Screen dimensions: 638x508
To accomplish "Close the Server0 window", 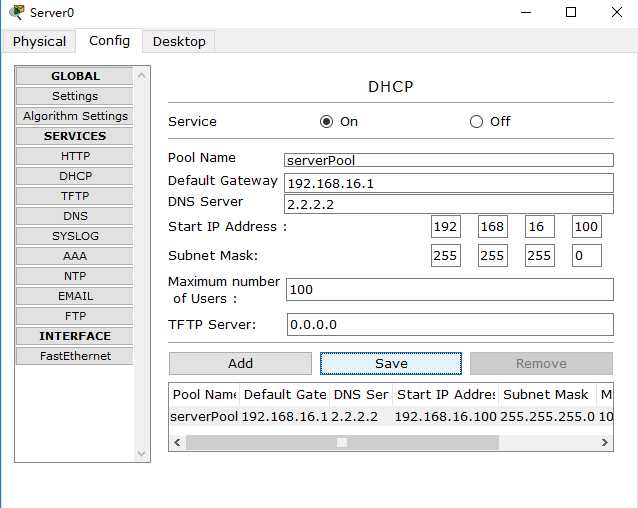I will pos(617,12).
